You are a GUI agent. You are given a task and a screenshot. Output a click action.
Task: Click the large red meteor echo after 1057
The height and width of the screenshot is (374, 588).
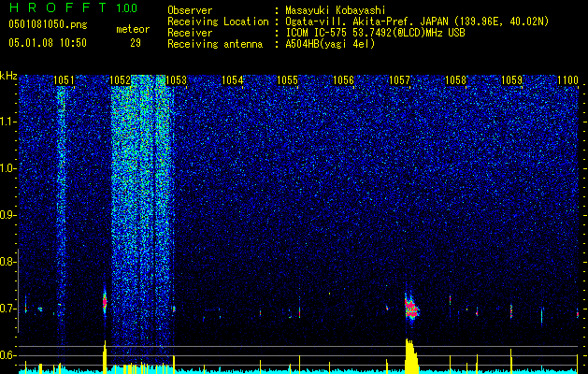coord(411,308)
